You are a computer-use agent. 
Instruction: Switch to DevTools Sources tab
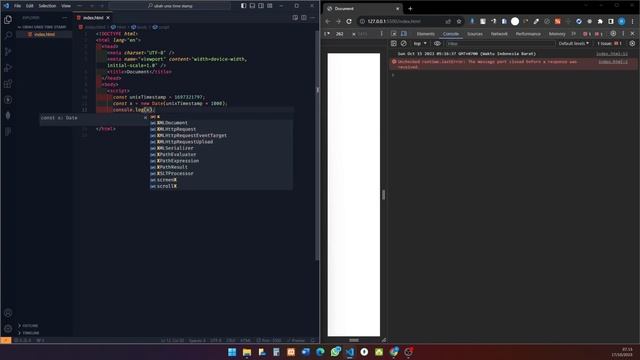pyautogui.click(x=475, y=34)
